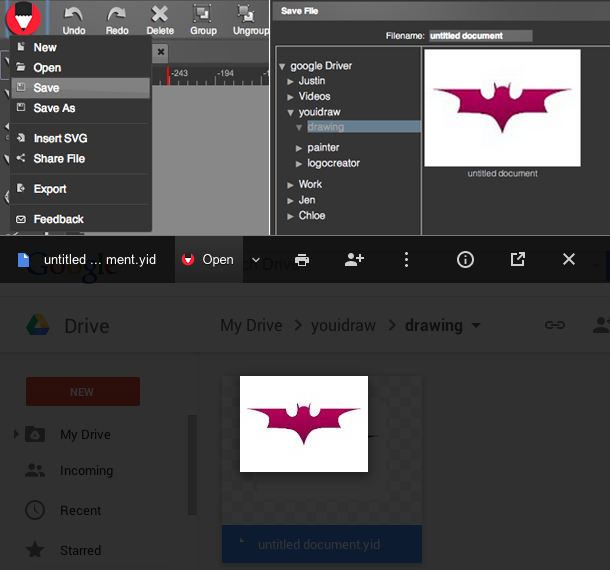Screen dimensions: 610x570
Task: Expand the Chloe folder arrow
Action: coord(290,216)
